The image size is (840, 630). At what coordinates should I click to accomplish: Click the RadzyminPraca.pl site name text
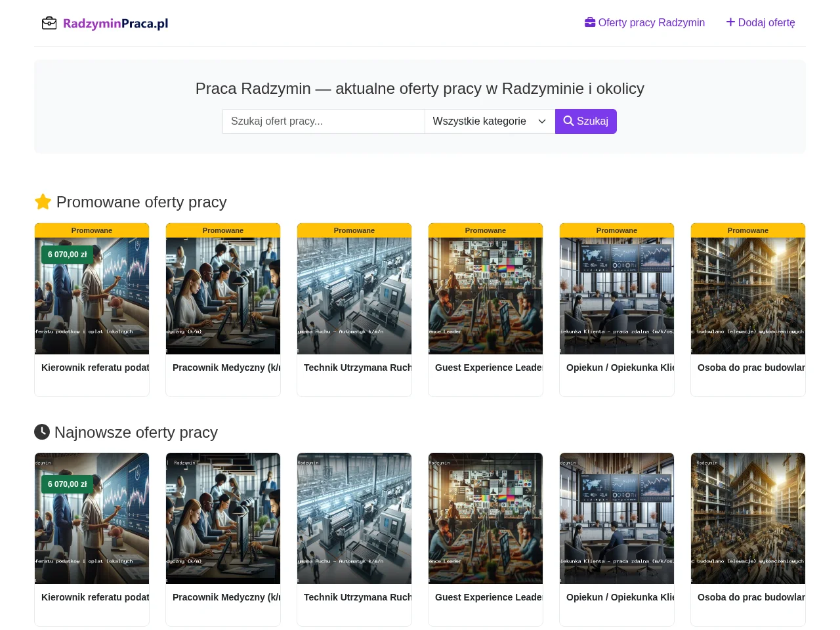click(x=115, y=24)
